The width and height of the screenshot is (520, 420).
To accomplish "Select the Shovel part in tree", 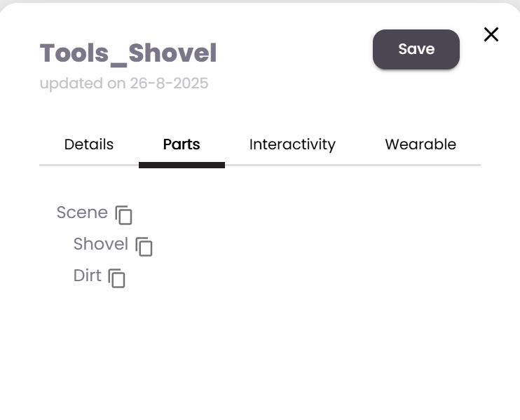I will [101, 244].
